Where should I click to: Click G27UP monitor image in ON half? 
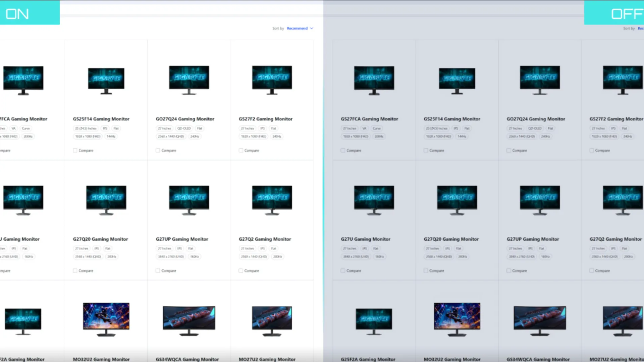[x=189, y=200]
